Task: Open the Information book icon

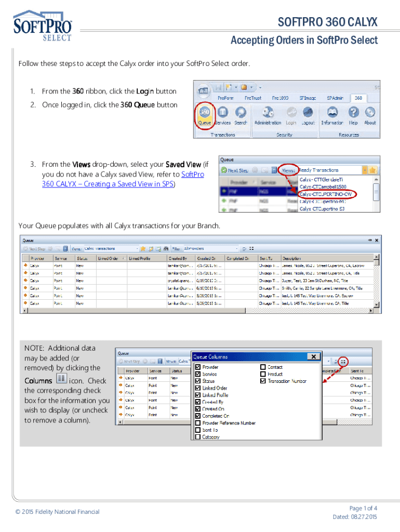Action: coord(332,114)
